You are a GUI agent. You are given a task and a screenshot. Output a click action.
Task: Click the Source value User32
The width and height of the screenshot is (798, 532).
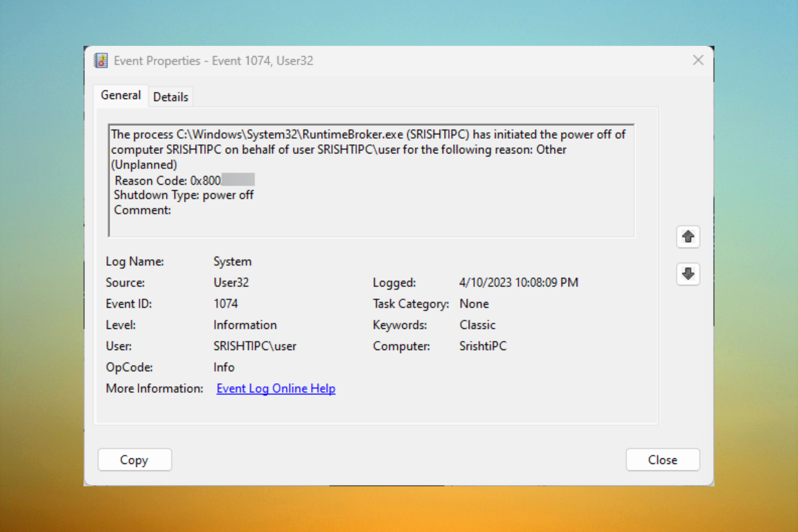coord(231,283)
